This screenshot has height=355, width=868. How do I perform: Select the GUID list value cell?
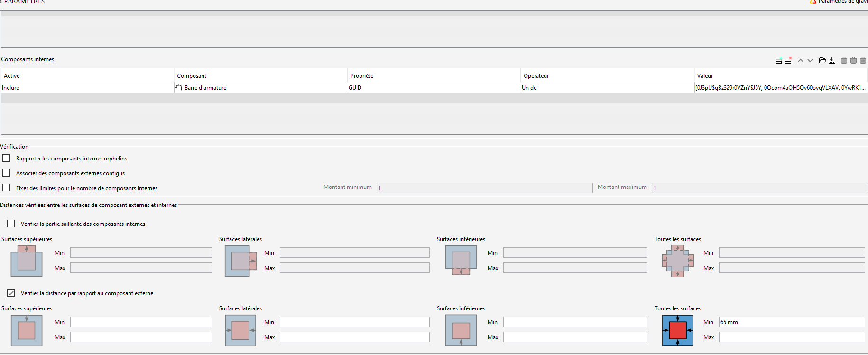coord(781,88)
